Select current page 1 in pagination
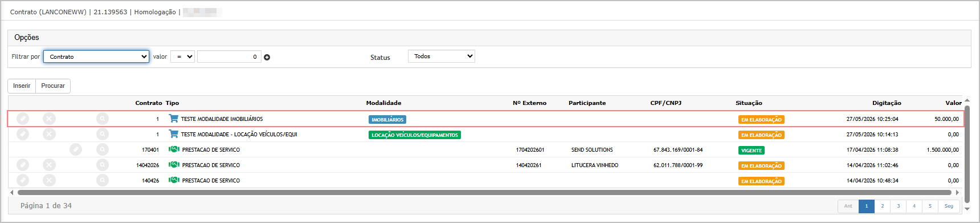Screen dimensions: 980x223 tap(866, 206)
